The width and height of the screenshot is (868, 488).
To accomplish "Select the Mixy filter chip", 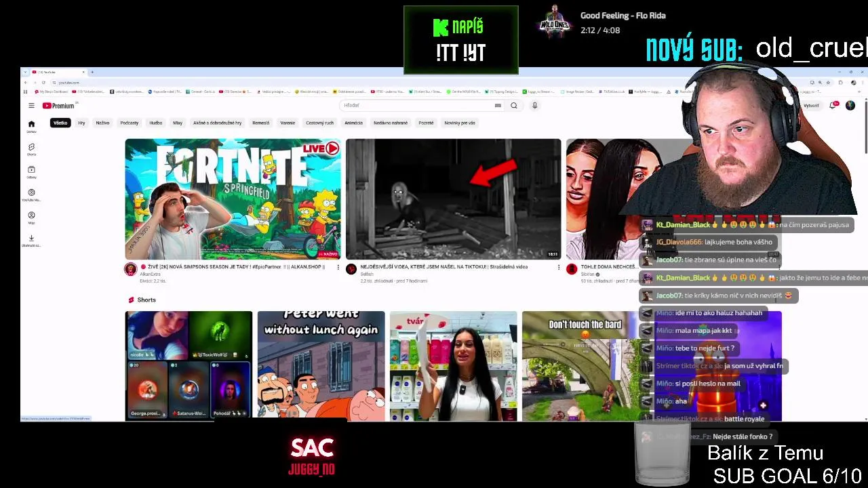I will click(178, 123).
